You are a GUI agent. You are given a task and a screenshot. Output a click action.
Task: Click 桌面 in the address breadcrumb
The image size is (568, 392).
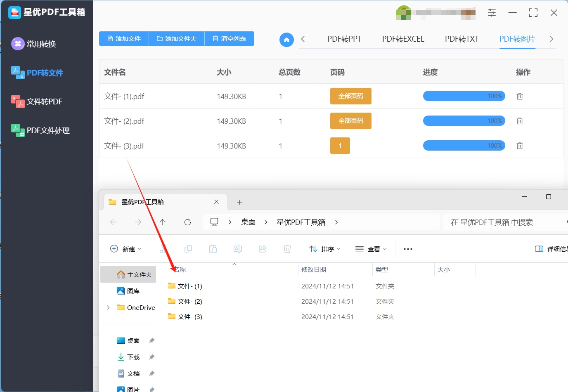(248, 222)
